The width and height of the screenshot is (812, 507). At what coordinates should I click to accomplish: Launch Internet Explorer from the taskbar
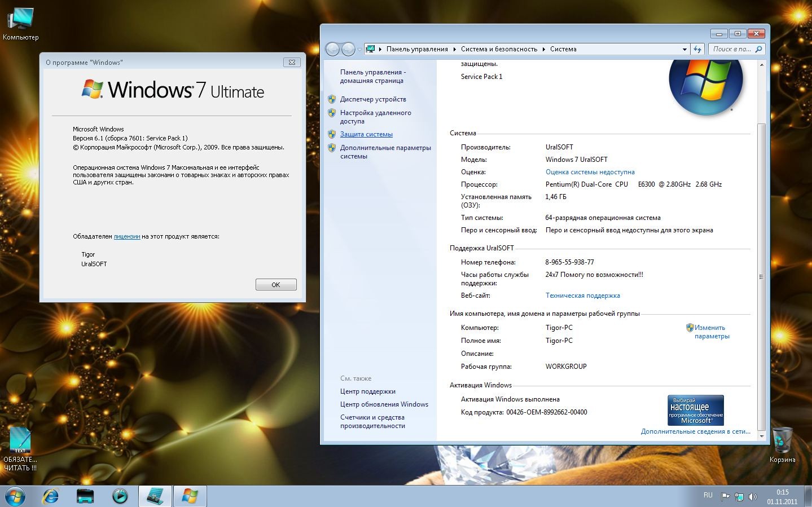[51, 496]
